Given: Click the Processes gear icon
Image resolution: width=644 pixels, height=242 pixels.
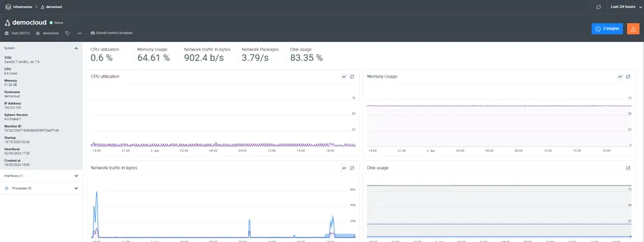Looking at the screenshot, I should click(7, 188).
